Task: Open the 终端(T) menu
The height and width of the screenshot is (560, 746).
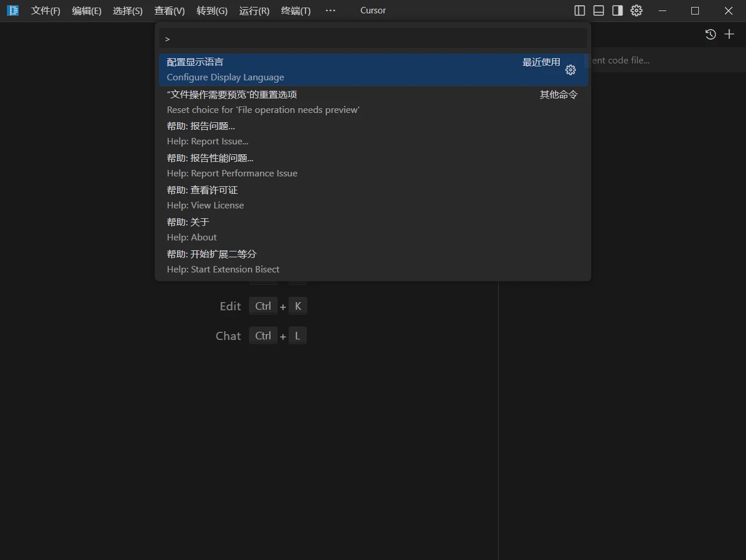Action: (x=296, y=10)
